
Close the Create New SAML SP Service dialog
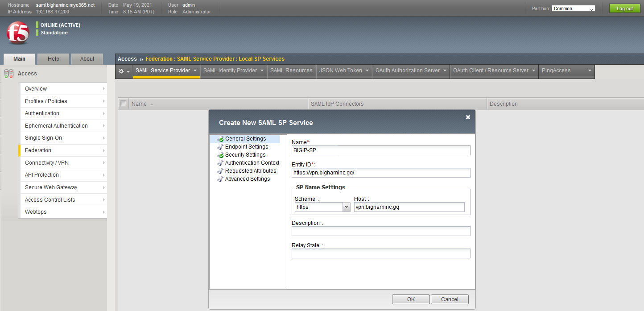(468, 117)
